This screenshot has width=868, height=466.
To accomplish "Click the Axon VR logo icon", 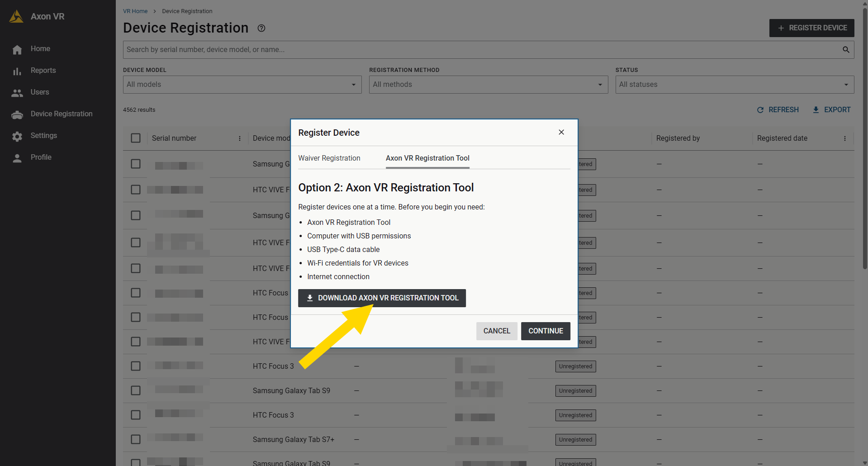I will (16, 16).
